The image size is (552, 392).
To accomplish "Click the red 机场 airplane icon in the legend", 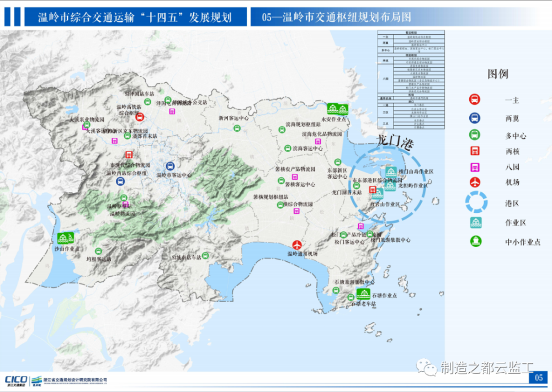I will [475, 182].
